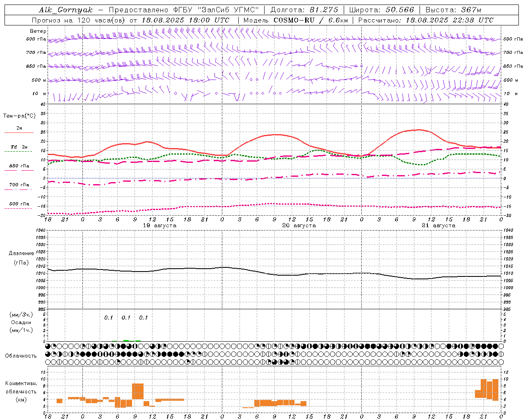Select the Модель COSMO-RU / 6.6км text
Screen dimensions: 525x420
296,20
